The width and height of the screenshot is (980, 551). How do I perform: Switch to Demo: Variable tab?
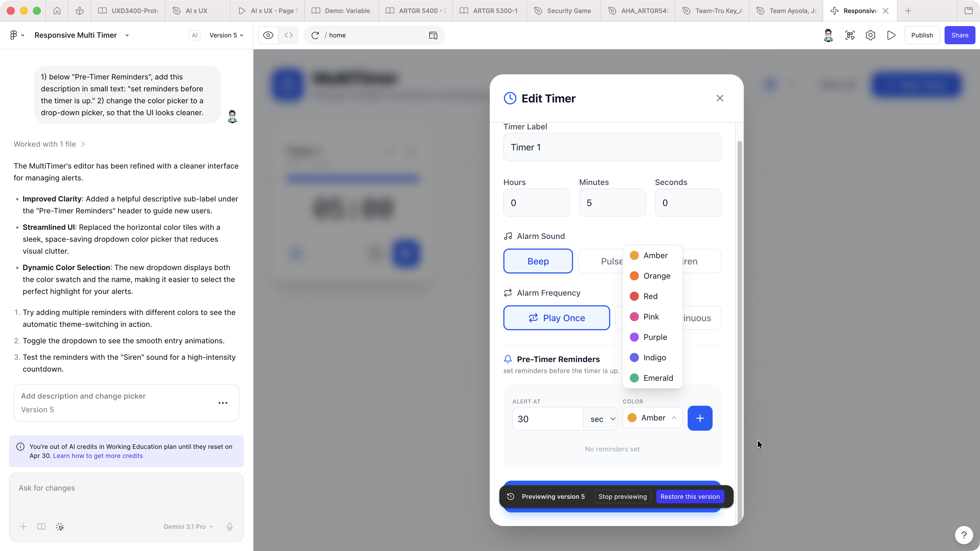coord(341,11)
